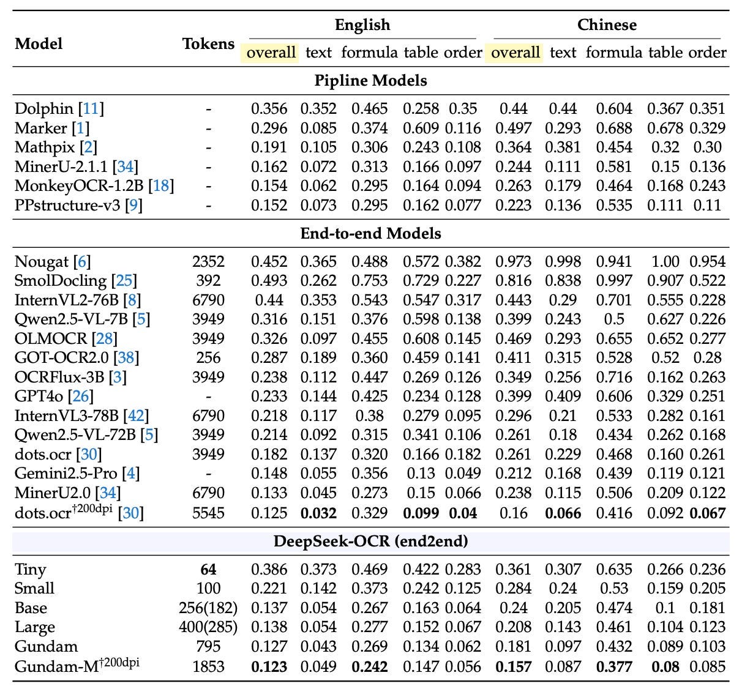Viewport: 742px width, 700px height.
Task: Open citation 34 beside MinerU-2.1.1
Action: [127, 167]
